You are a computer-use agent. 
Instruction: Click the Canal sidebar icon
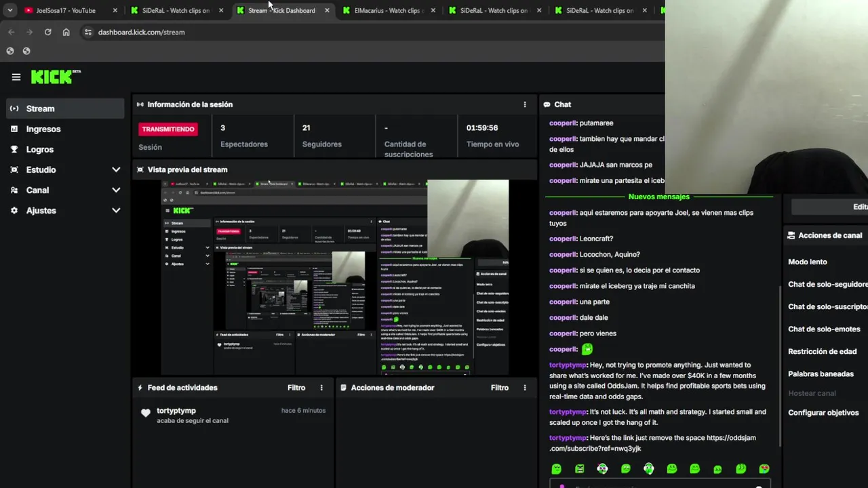click(14, 190)
